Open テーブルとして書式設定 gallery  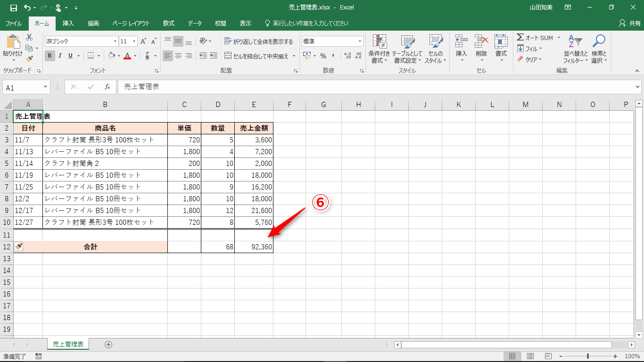408,49
